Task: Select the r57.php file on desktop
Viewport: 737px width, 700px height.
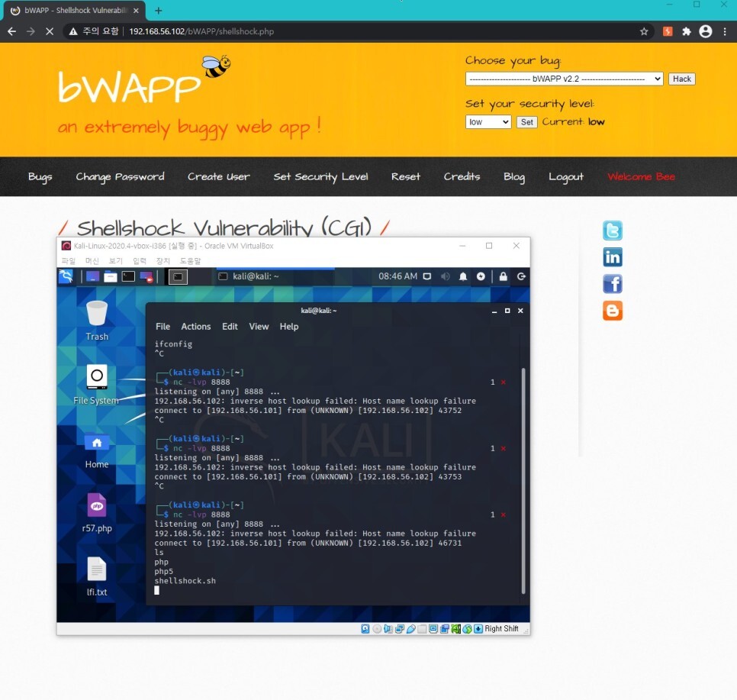Action: coord(97,513)
